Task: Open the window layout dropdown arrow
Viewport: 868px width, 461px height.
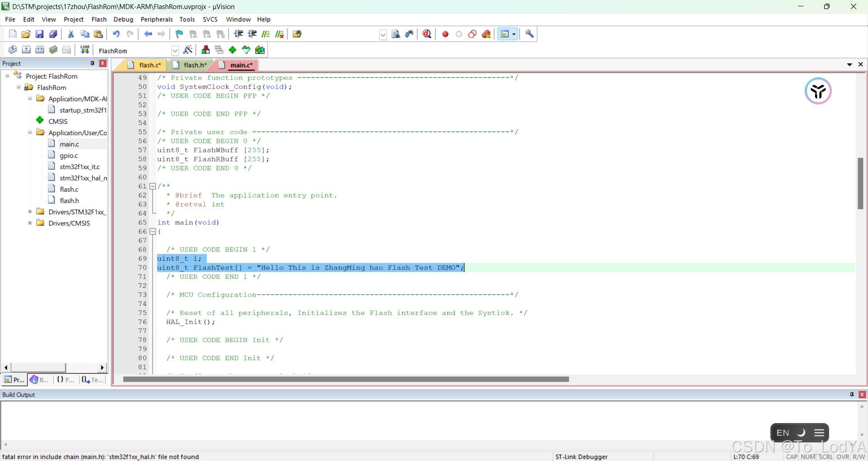Action: (514, 34)
